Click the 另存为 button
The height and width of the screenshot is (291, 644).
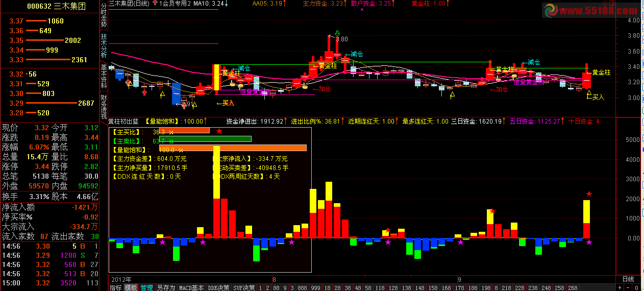point(166,287)
